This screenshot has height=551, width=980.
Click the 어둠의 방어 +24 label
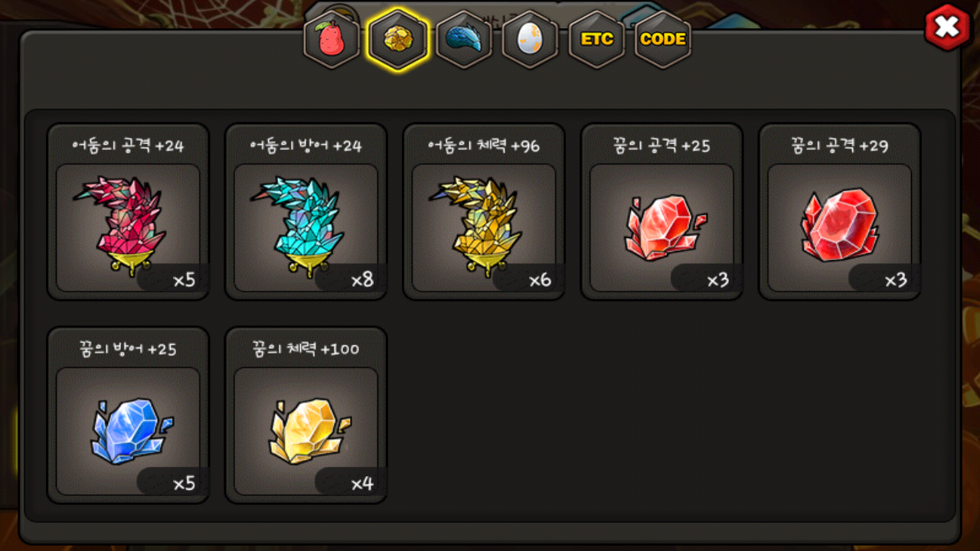click(305, 145)
